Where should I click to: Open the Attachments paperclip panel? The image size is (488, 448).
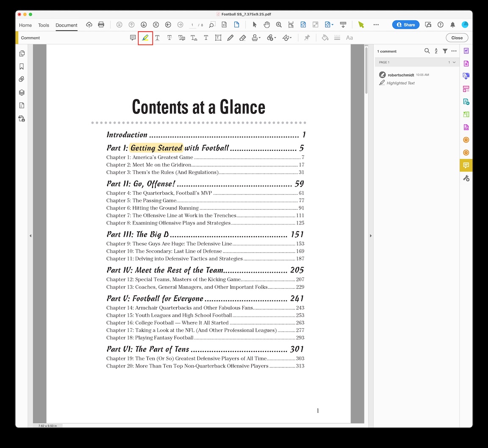[22, 79]
